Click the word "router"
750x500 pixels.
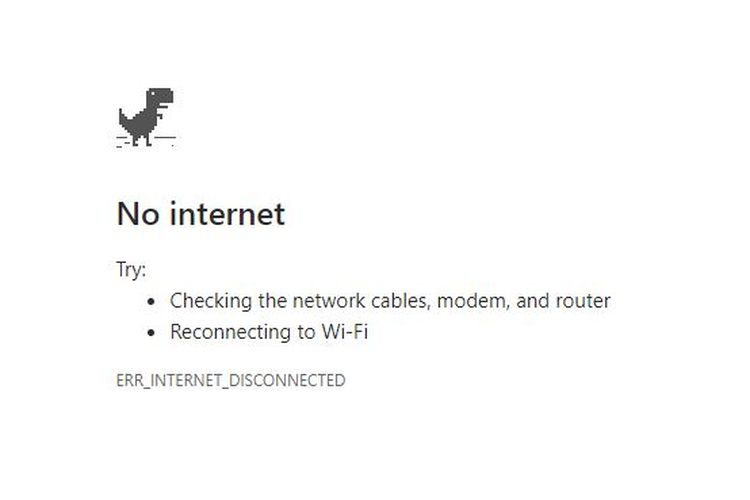coord(583,301)
